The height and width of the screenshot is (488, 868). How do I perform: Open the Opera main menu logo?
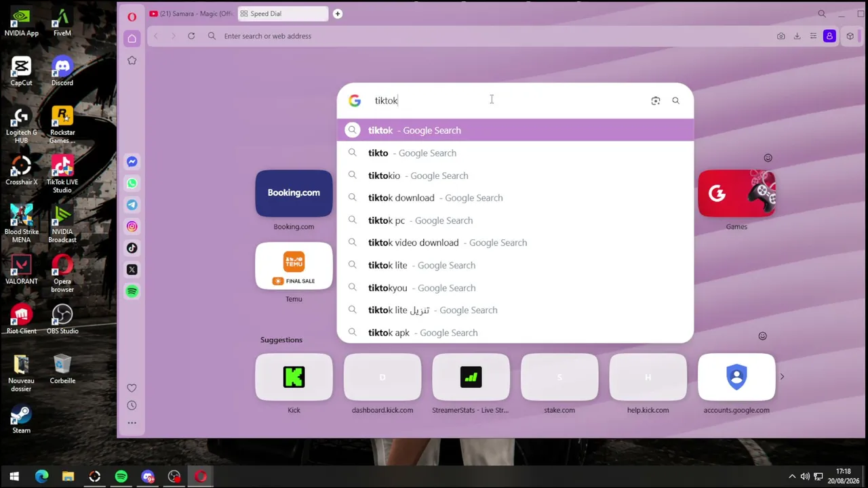tap(132, 16)
